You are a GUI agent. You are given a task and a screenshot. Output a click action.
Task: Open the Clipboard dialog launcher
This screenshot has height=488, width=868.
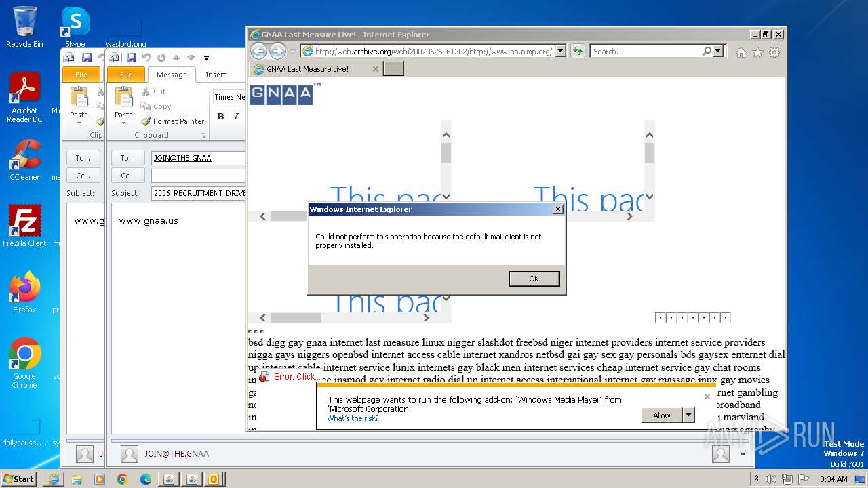pos(202,136)
